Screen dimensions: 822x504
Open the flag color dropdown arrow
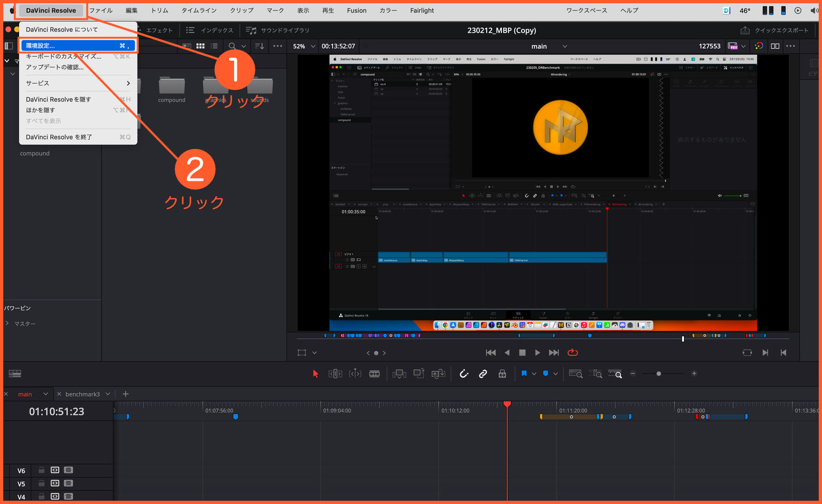click(534, 374)
